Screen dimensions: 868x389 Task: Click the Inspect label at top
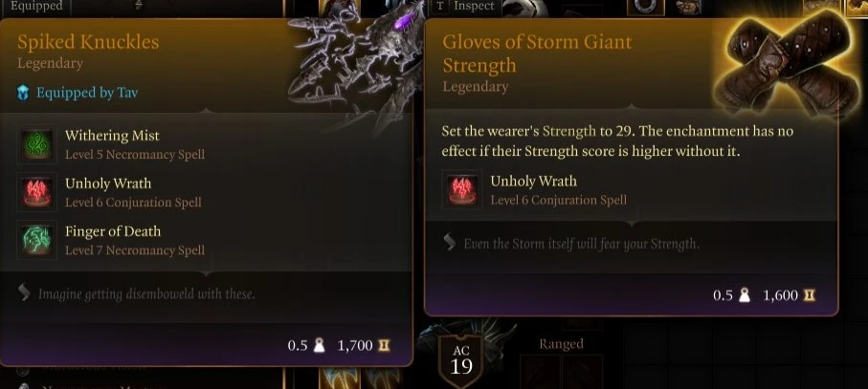coord(474,6)
